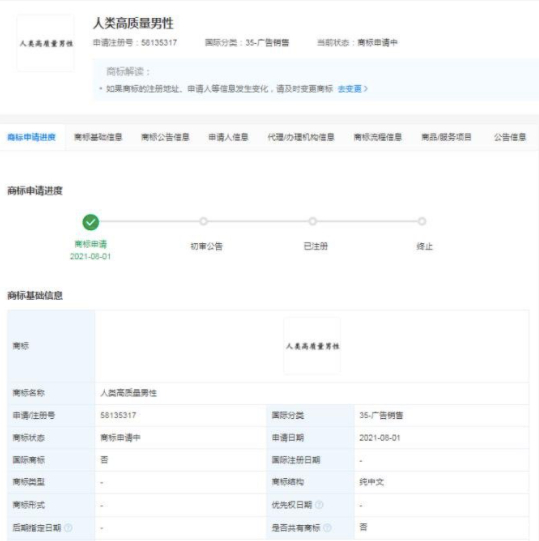Open the 商标申请进度 tab
Viewport: 539px width, 541px height.
pos(31,137)
